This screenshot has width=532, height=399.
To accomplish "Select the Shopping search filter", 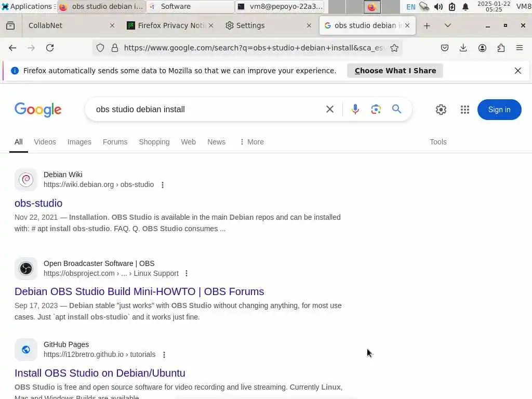I will (154, 142).
